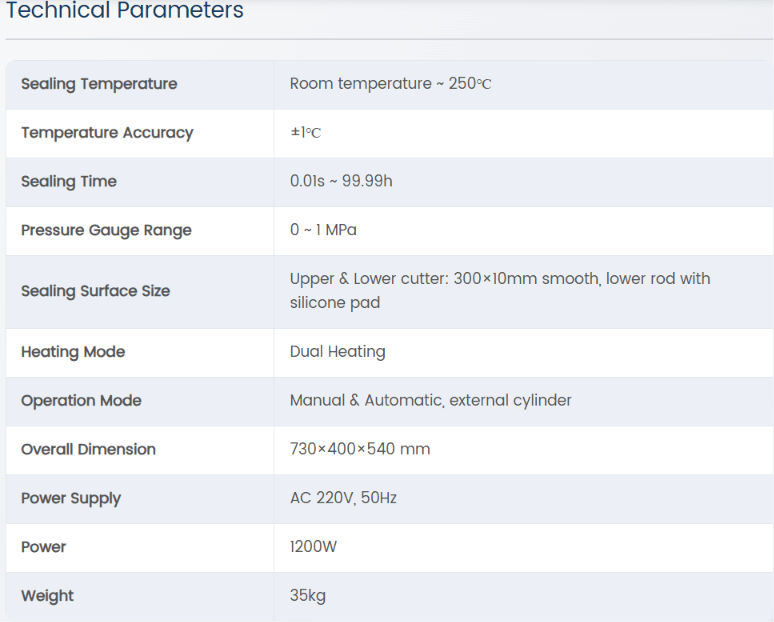The width and height of the screenshot is (774, 622).
Task: Select the Operation Mode label
Action: click(81, 401)
